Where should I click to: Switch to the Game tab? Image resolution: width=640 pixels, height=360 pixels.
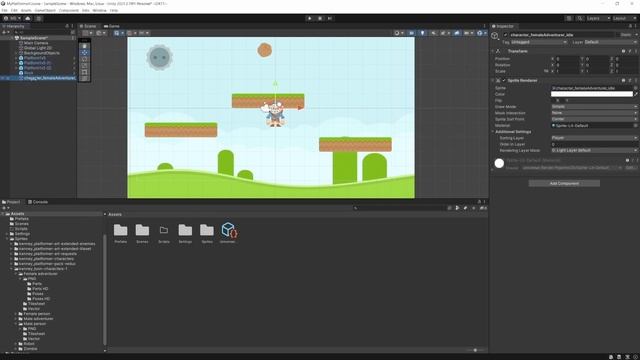coord(111,26)
